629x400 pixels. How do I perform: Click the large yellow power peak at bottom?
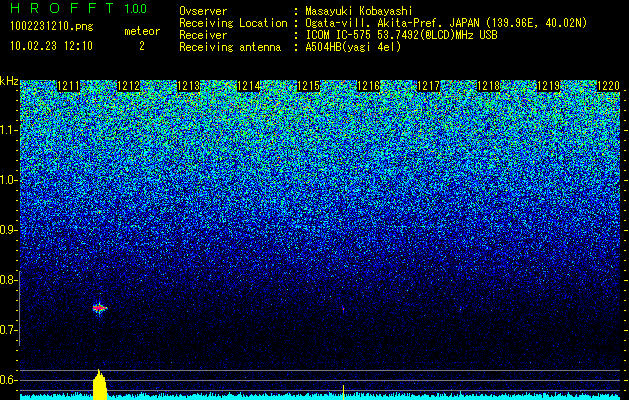(x=99, y=384)
